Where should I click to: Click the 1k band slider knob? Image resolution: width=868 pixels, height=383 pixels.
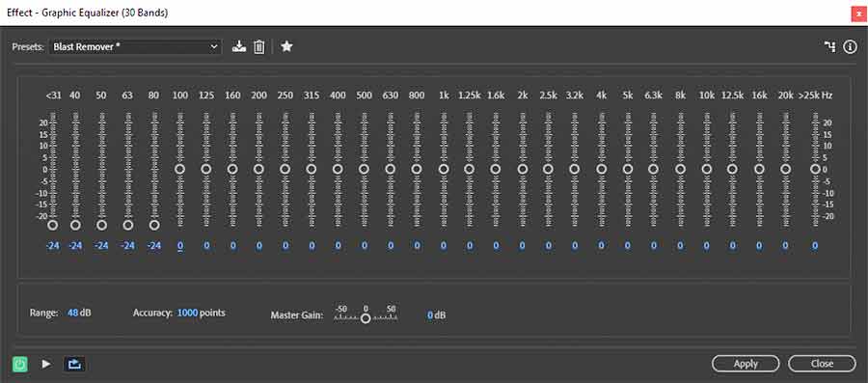tap(444, 169)
